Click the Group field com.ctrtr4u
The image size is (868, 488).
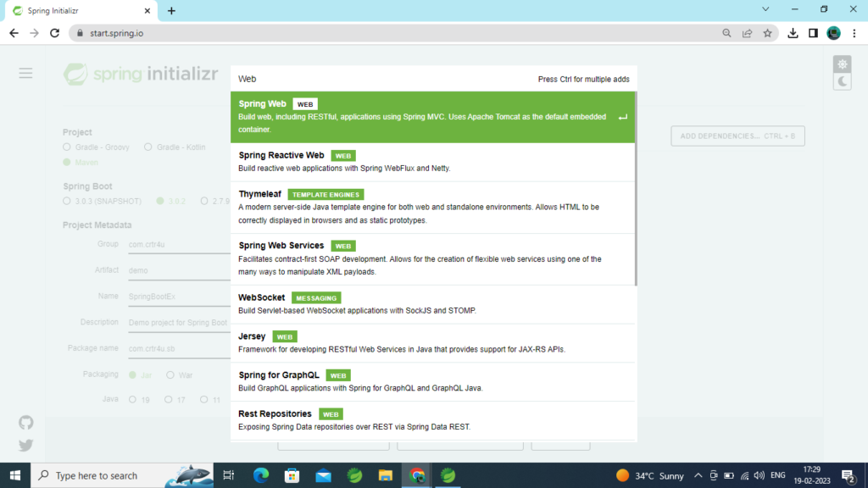tap(180, 245)
